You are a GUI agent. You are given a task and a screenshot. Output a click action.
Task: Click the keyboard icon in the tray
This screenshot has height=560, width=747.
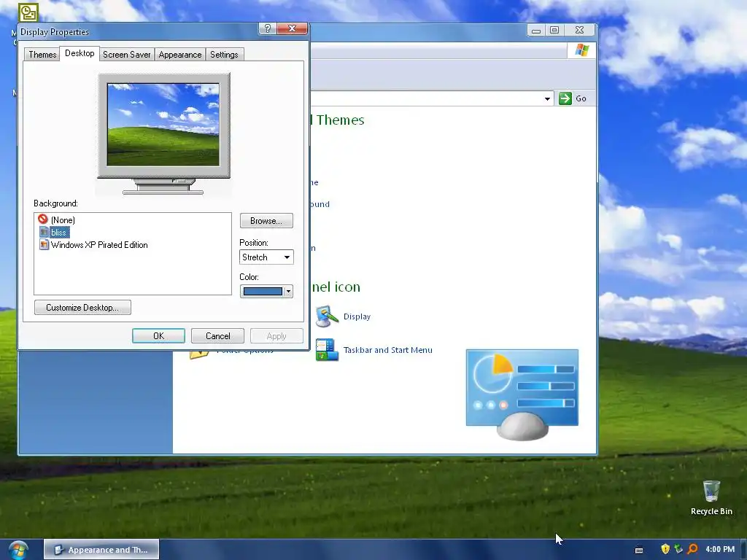(639, 550)
